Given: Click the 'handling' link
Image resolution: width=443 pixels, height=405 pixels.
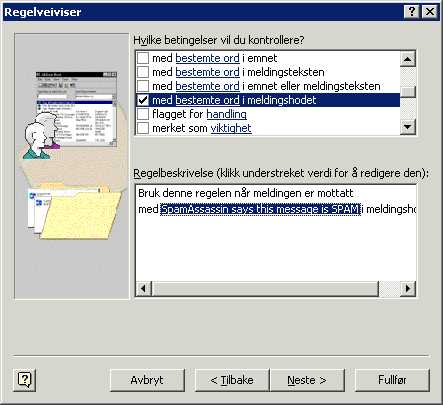Looking at the screenshot, I should tap(226, 114).
